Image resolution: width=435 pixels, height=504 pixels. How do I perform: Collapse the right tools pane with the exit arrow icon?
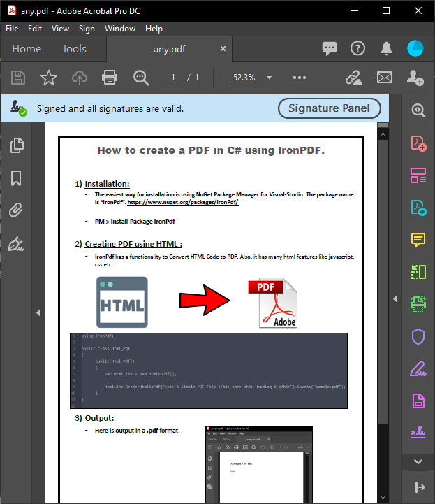click(x=420, y=487)
